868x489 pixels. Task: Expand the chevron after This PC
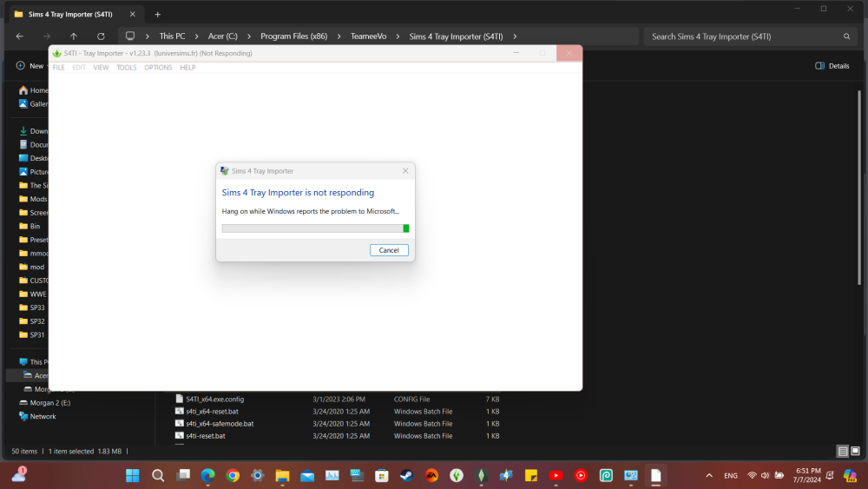(196, 36)
